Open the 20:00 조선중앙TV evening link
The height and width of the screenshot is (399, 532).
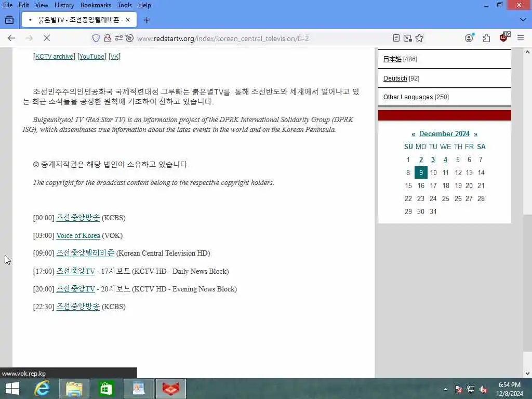tap(76, 289)
